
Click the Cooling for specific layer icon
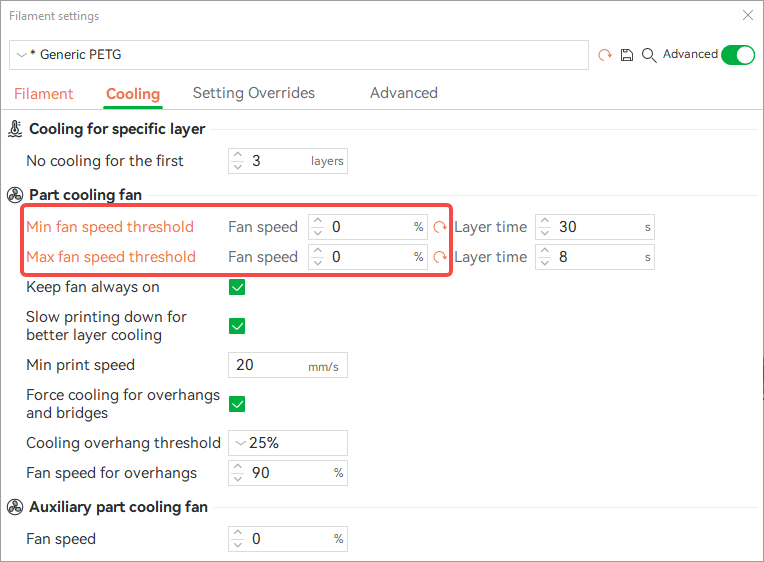pos(15,129)
